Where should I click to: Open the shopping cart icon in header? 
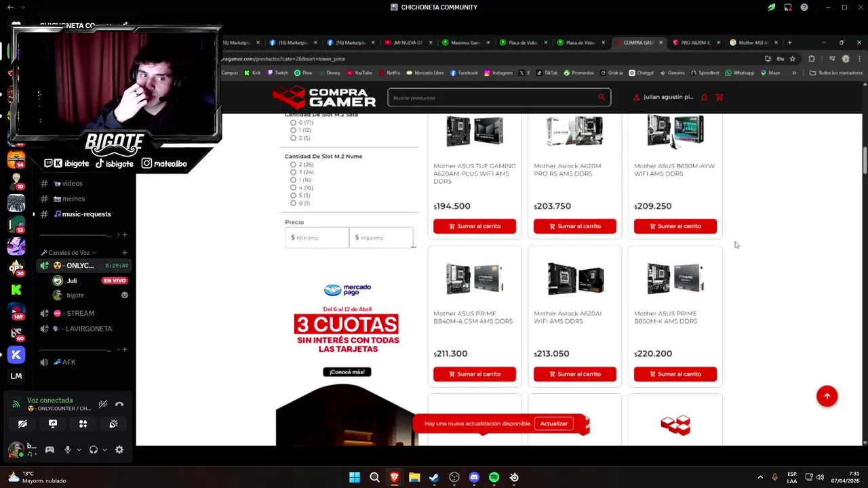[719, 98]
